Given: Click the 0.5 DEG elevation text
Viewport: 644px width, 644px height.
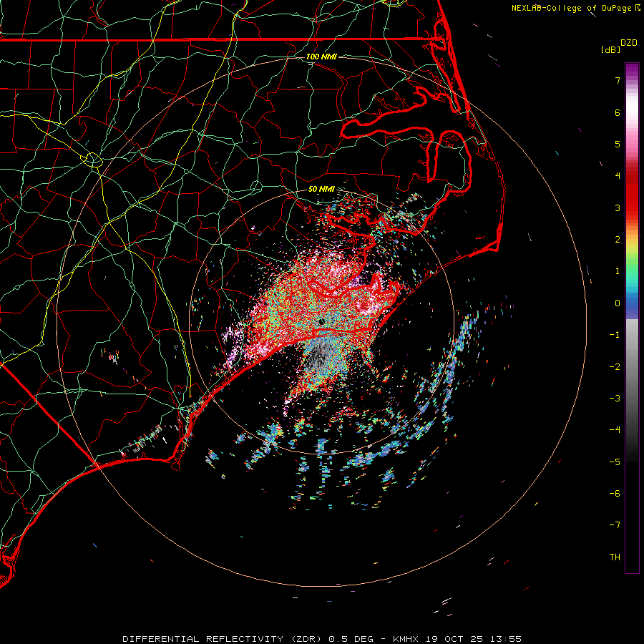Looking at the screenshot, I should (351, 639).
